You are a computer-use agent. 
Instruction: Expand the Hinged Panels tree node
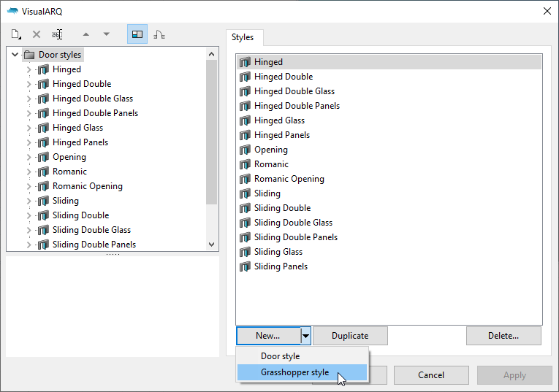(29, 142)
